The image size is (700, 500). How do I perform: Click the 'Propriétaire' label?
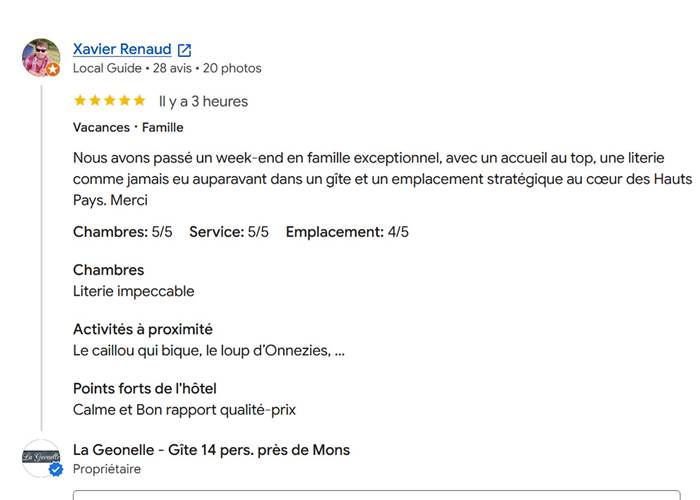107,469
